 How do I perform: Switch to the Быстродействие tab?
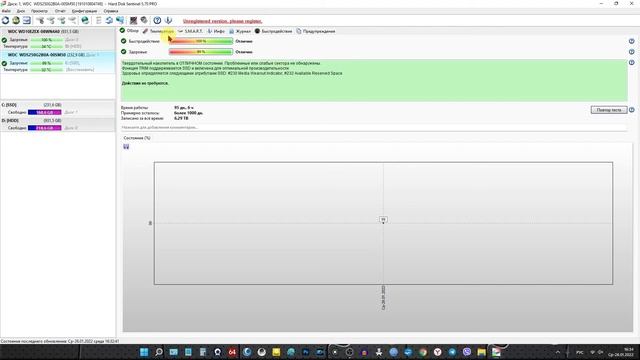pos(273,31)
